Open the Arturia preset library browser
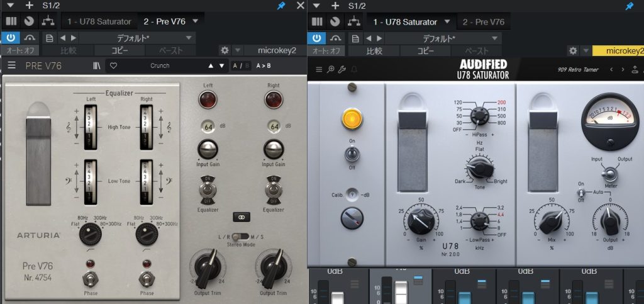 pyautogui.click(x=96, y=65)
